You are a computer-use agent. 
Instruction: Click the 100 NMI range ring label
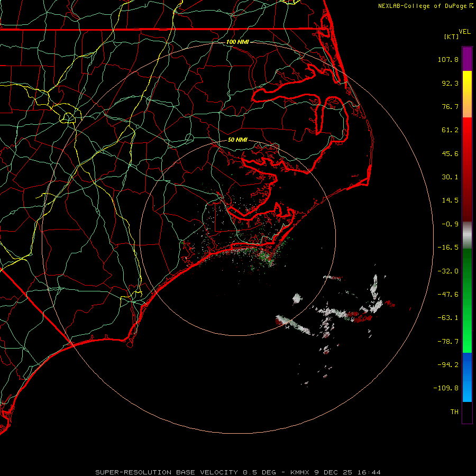pos(237,42)
